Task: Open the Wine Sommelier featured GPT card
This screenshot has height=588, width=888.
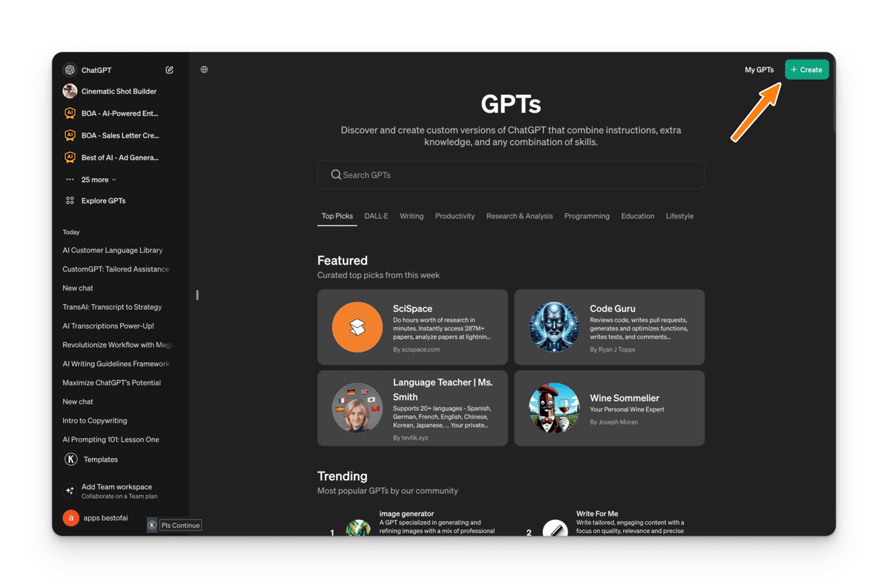Action: click(x=610, y=408)
